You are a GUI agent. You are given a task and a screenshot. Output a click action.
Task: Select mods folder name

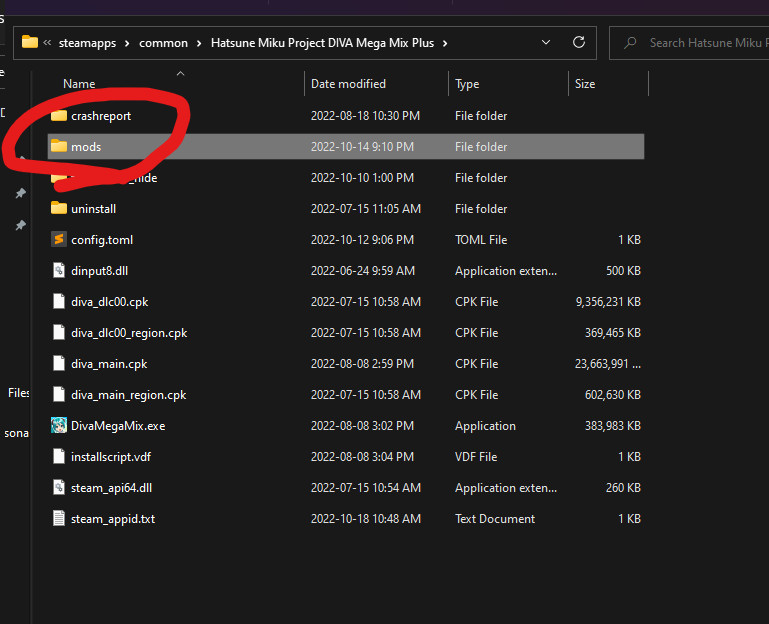click(x=86, y=147)
